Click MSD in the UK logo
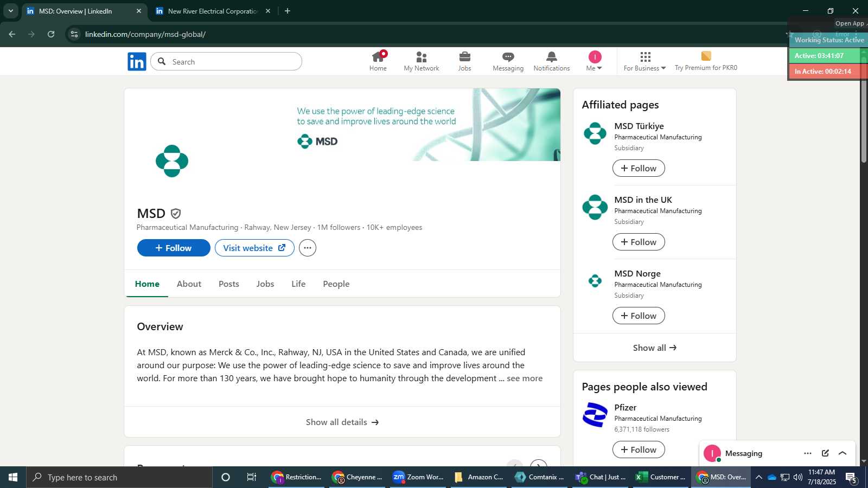 click(595, 207)
